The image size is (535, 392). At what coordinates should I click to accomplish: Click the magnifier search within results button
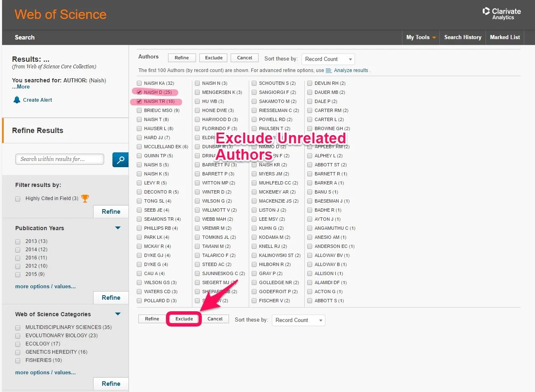(x=120, y=159)
